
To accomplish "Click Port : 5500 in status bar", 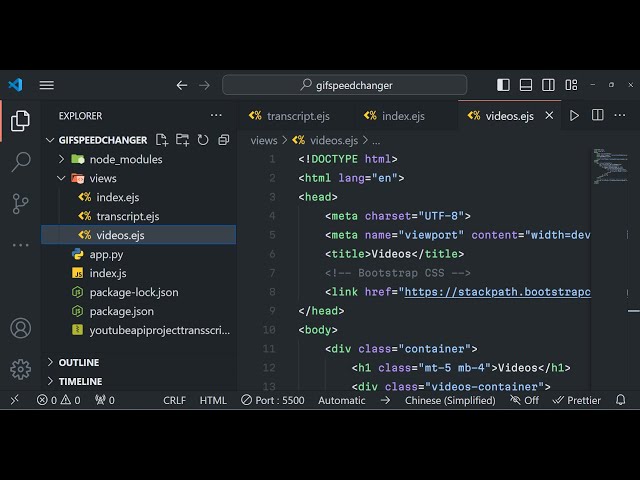I will point(271,400).
